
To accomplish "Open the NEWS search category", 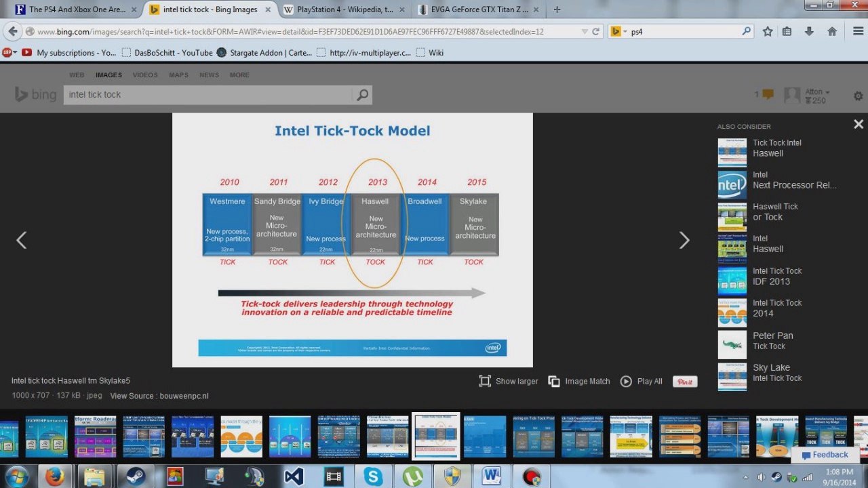I will click(209, 75).
